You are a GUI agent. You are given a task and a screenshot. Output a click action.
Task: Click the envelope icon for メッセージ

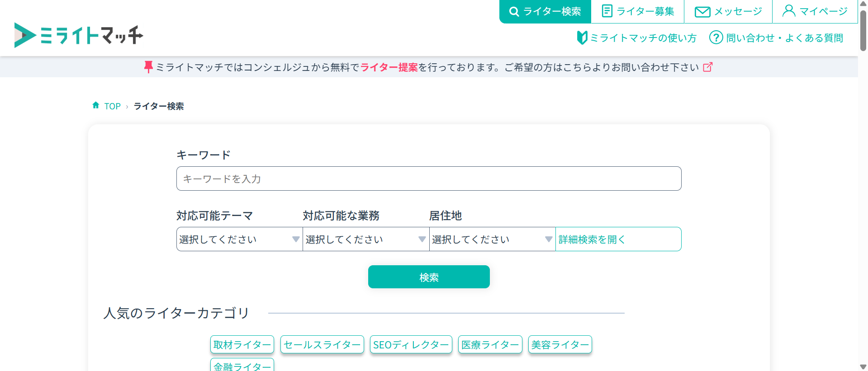point(702,12)
